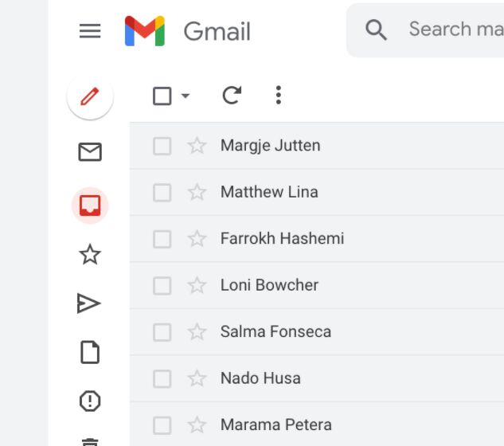
Task: Star the Matthew Lina email
Action: coord(197,192)
